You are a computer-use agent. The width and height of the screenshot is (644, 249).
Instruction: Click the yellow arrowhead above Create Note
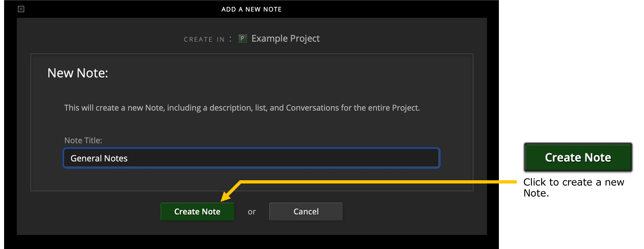click(227, 195)
